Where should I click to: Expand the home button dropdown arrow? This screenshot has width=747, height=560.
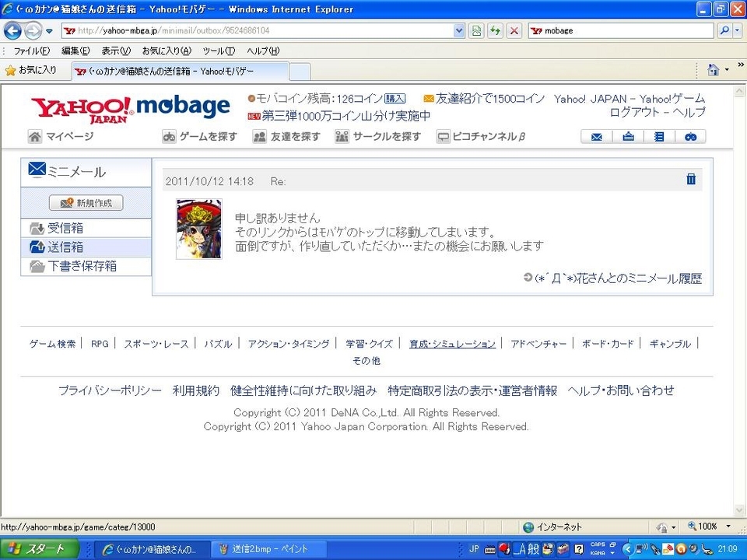coord(727,71)
